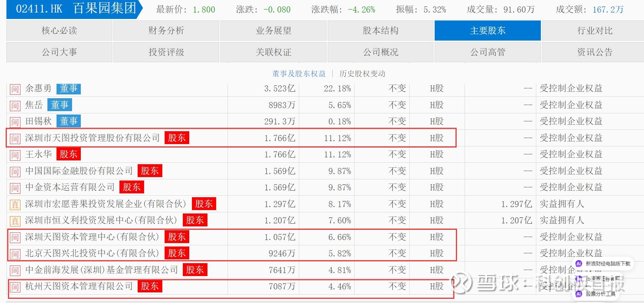The image size is (644, 303).
Task: Open the 股票分析工具 link
Action: coord(600,294)
